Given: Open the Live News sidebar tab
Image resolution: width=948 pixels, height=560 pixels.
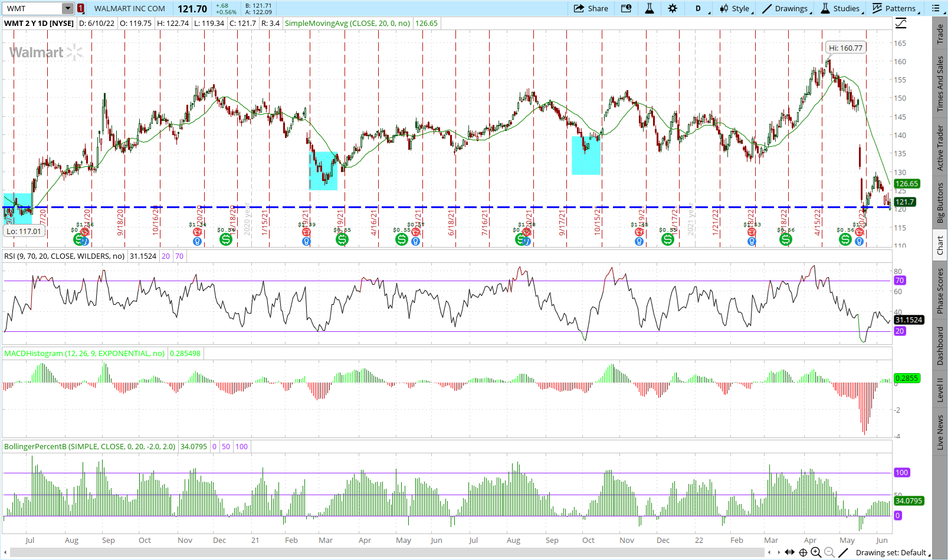Looking at the screenshot, I should (940, 432).
